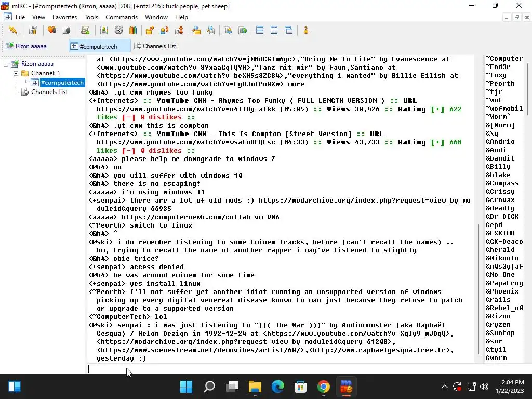
Task: Select &ESKIMO in the nick list
Action: (500, 233)
